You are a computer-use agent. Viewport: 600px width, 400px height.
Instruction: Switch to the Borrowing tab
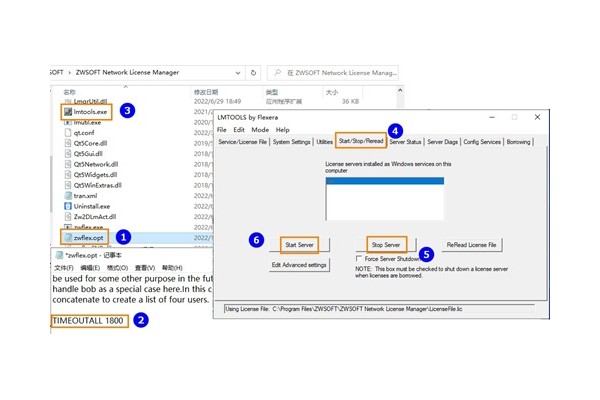[x=518, y=142]
